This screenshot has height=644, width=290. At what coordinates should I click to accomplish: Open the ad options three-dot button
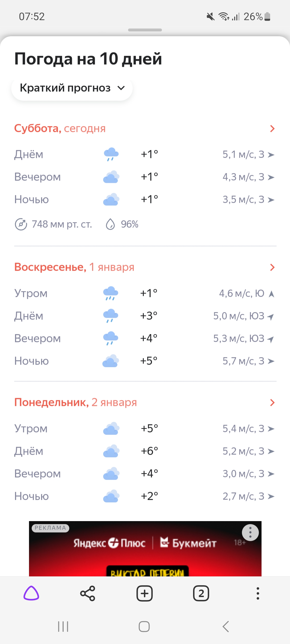click(x=250, y=533)
